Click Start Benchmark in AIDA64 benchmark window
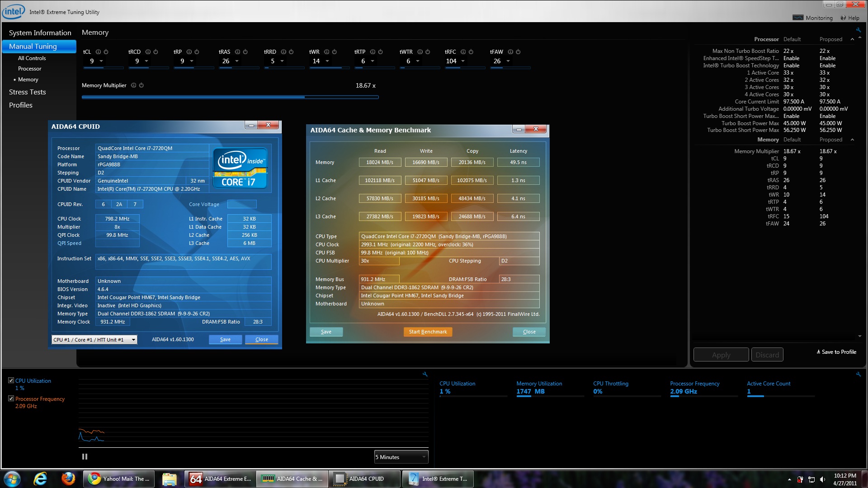 tap(428, 332)
